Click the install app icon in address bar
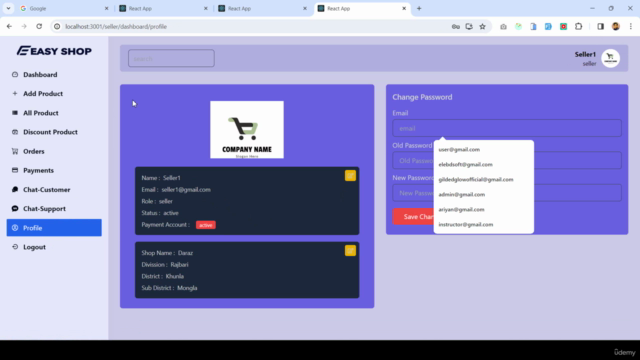The height and width of the screenshot is (360, 640). coord(469,27)
